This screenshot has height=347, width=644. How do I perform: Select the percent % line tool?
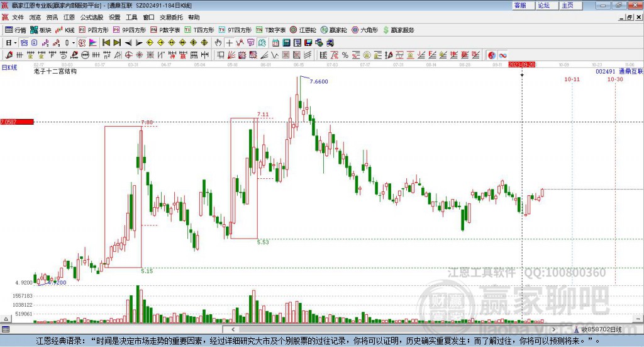(345, 55)
